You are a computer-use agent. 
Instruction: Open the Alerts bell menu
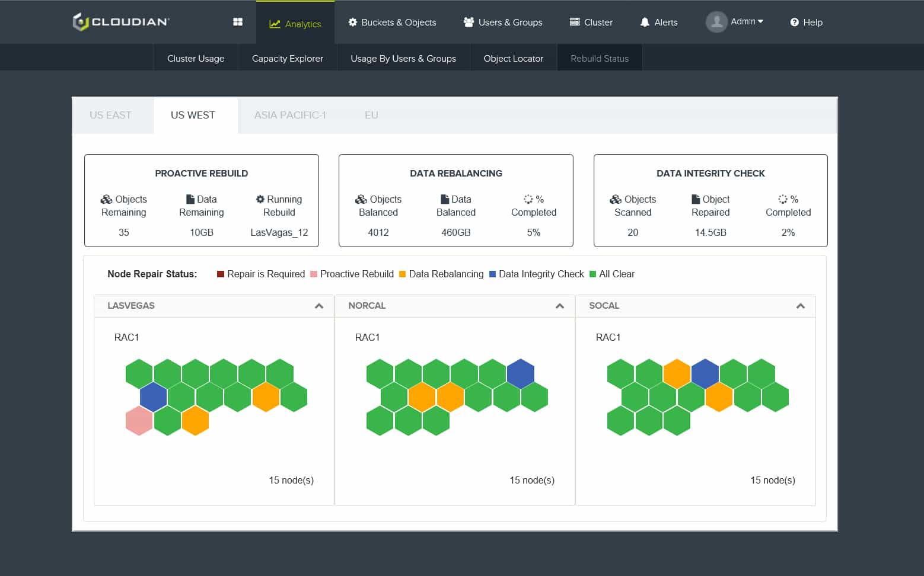(659, 22)
